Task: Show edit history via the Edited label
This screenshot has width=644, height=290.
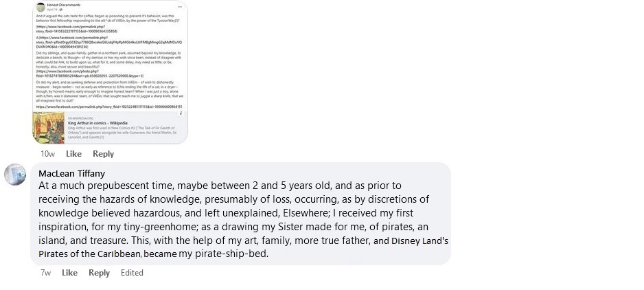Action: point(132,273)
